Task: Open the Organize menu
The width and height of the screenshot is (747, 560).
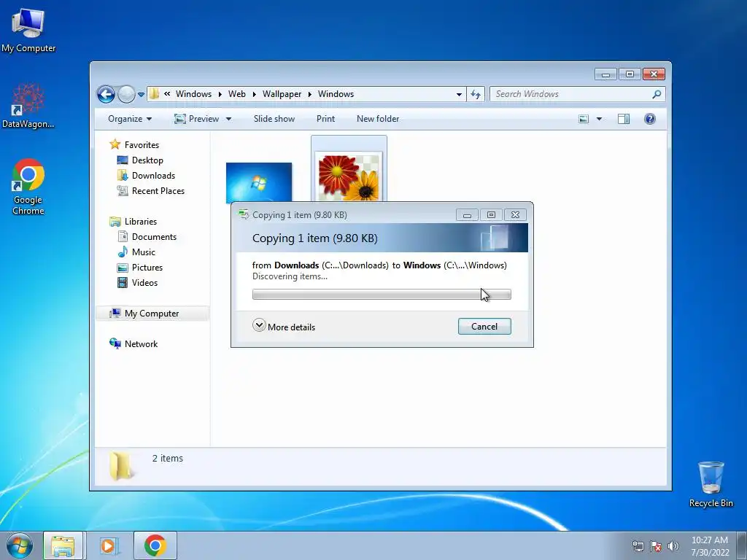Action: click(x=130, y=119)
